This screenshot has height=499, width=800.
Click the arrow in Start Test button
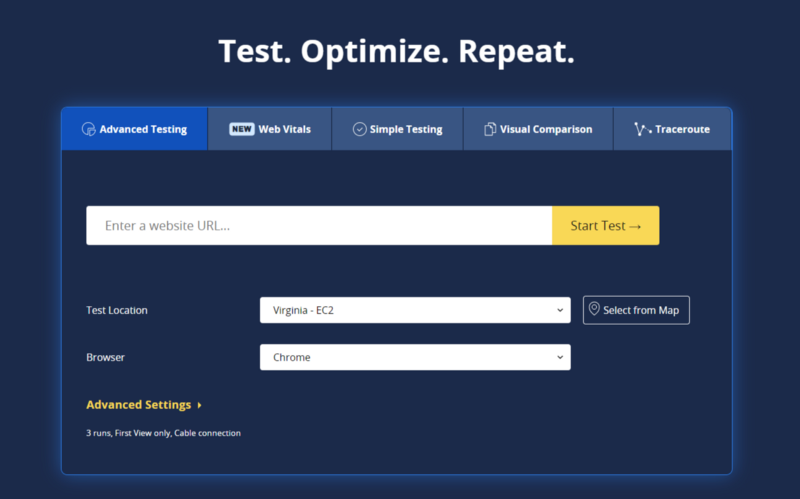pos(635,226)
